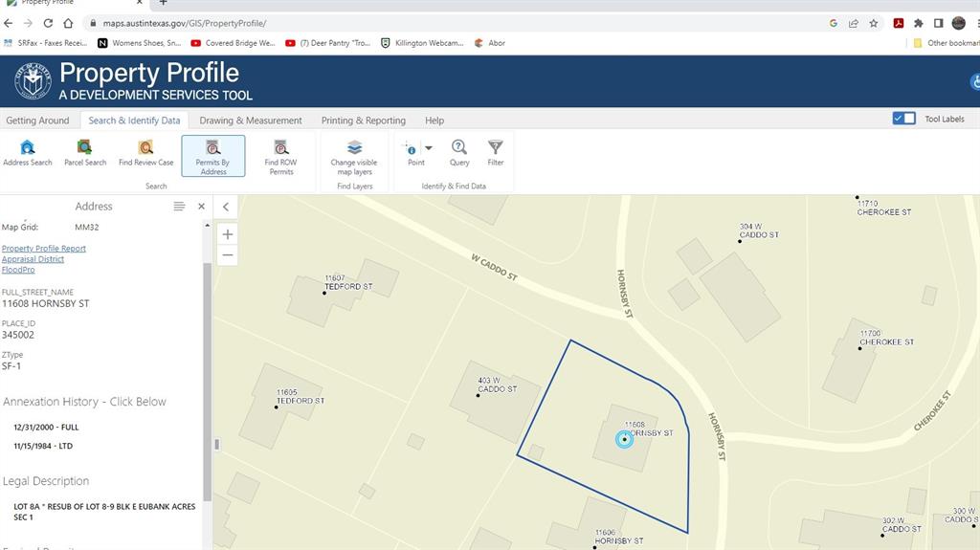The width and height of the screenshot is (980, 550).
Task: Click the browser back button
Action: 8,23
